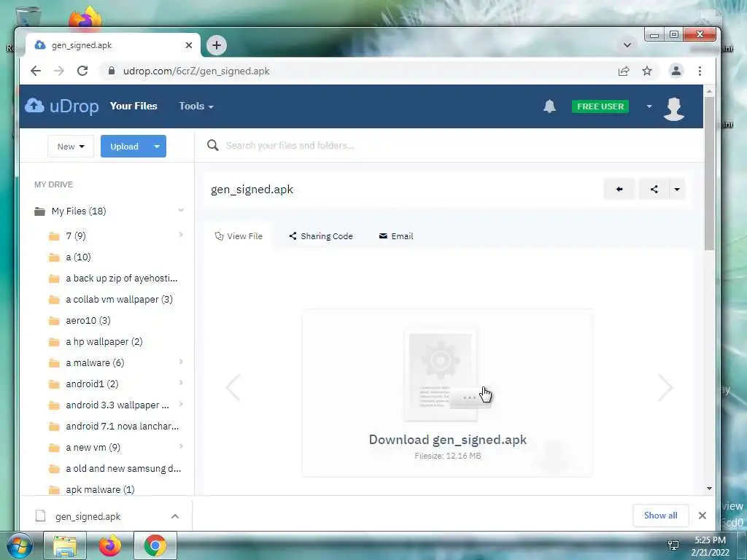The width and height of the screenshot is (747, 560).
Task: Open the aero10 (3) folder
Action: click(88, 321)
